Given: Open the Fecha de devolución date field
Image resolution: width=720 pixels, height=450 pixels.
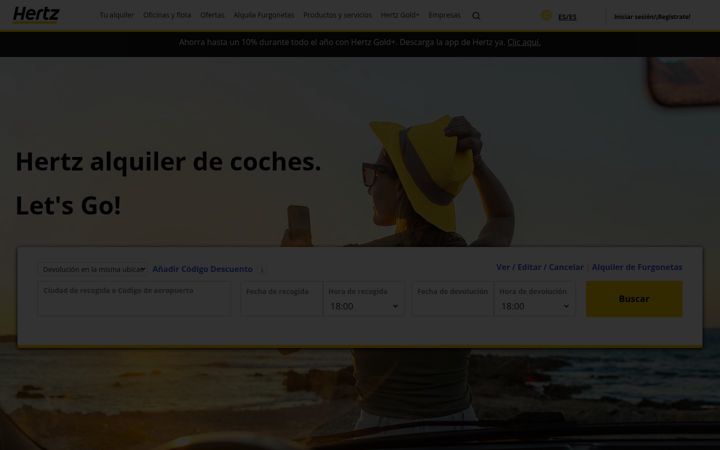Looking at the screenshot, I should click(452, 299).
